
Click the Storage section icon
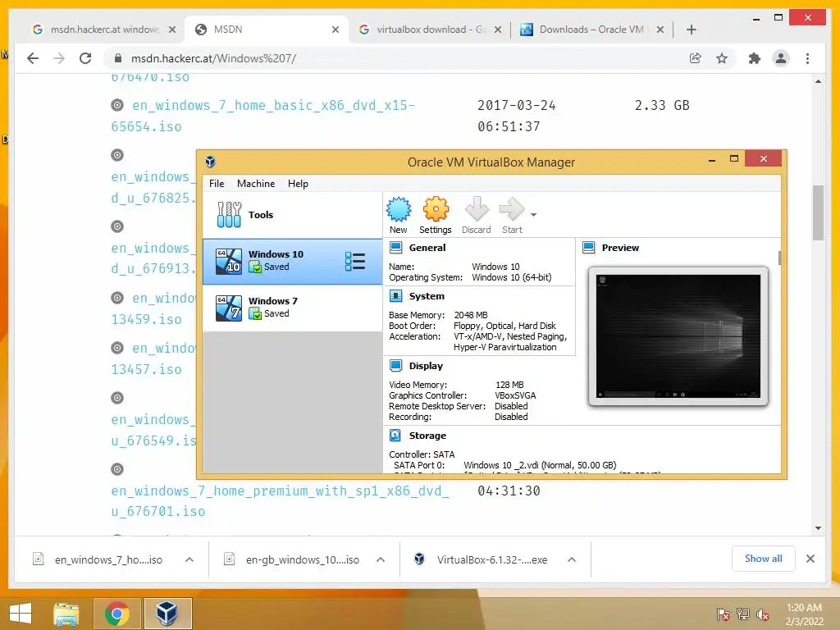point(395,436)
